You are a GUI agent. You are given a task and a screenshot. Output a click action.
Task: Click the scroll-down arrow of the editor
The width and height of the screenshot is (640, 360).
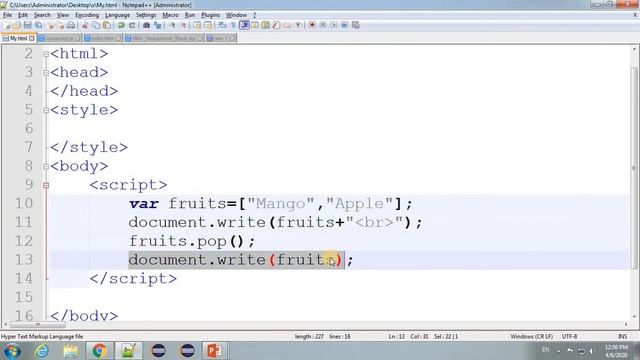pos(634,316)
